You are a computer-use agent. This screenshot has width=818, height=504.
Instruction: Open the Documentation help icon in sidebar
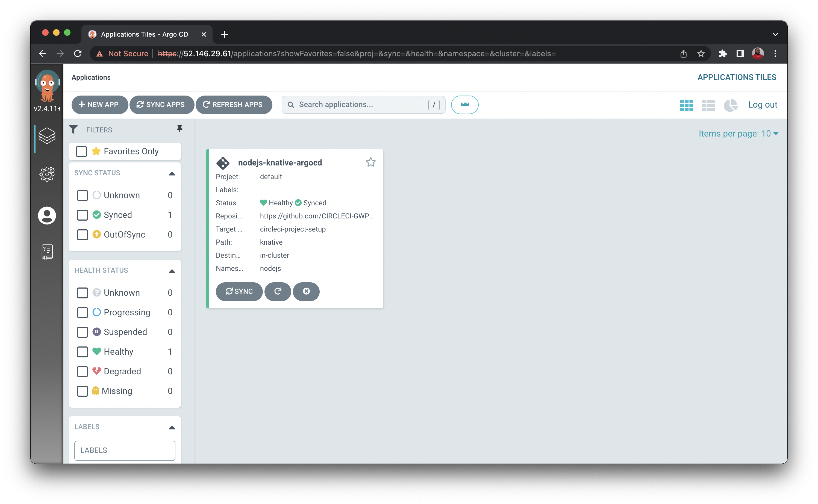coord(47,252)
